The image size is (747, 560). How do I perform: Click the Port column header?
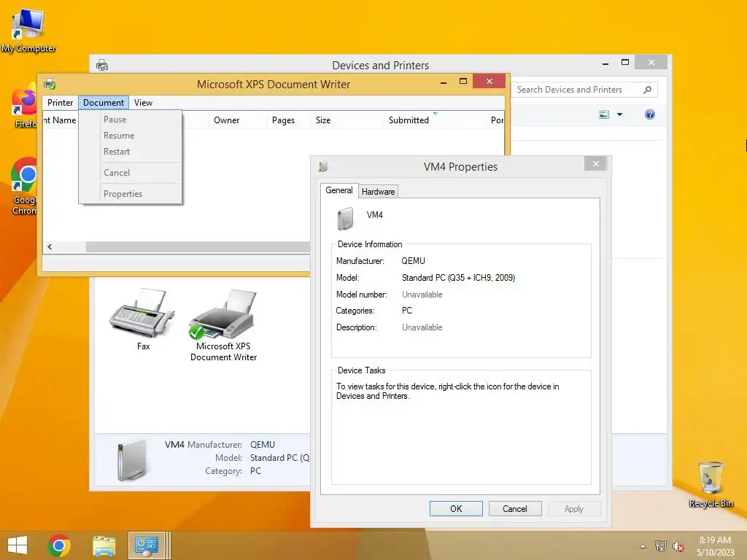495,120
